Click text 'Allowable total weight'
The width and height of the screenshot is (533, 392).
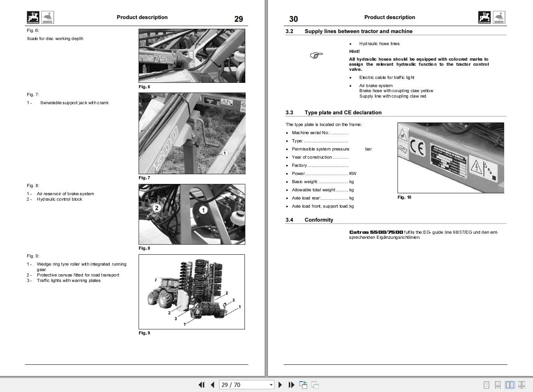313,190
